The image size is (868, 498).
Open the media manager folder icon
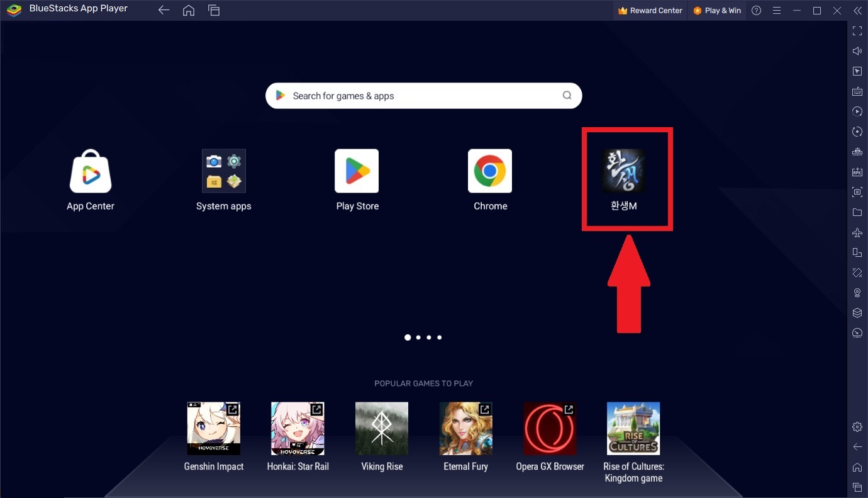pyautogui.click(x=857, y=212)
